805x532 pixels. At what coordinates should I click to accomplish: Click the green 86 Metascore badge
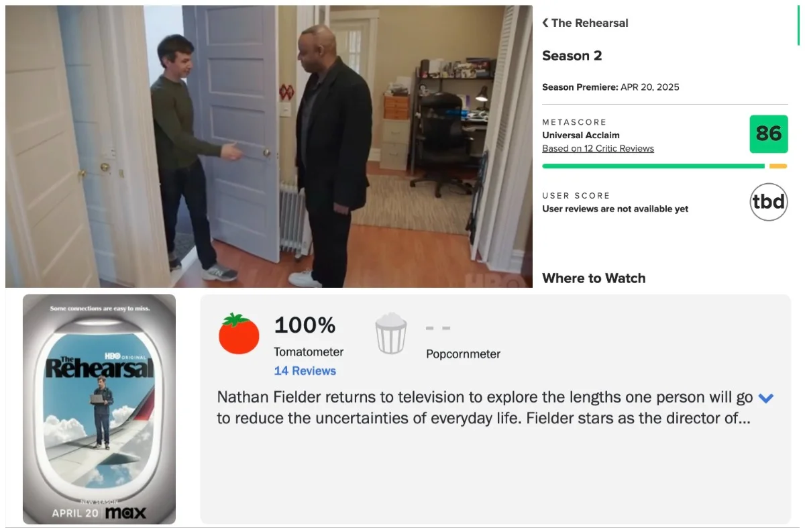(x=769, y=134)
